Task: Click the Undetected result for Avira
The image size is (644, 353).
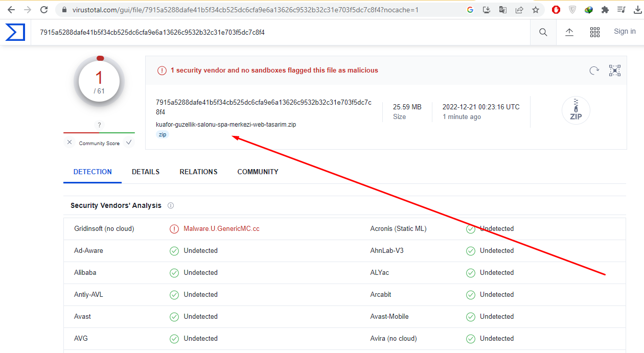Action: pos(497,339)
